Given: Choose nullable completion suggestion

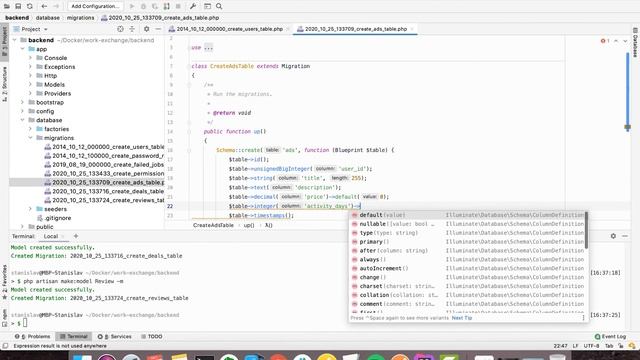Looking at the screenshot, I should click(x=467, y=224).
